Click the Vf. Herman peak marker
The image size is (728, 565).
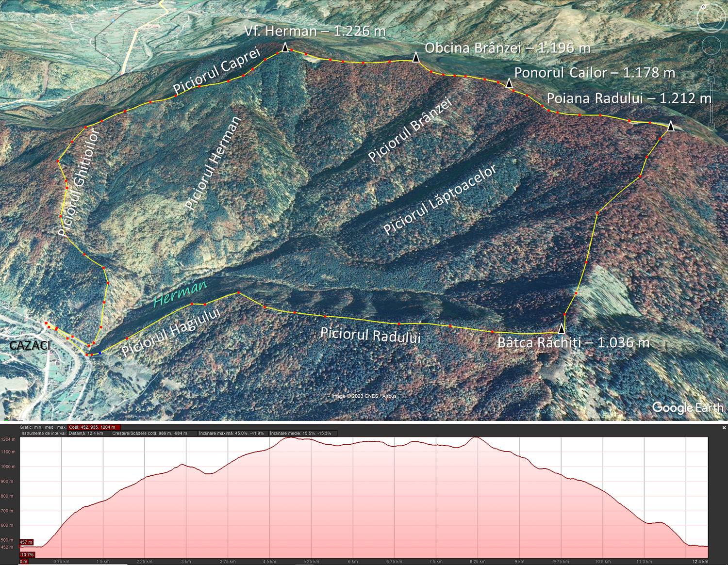[285, 48]
